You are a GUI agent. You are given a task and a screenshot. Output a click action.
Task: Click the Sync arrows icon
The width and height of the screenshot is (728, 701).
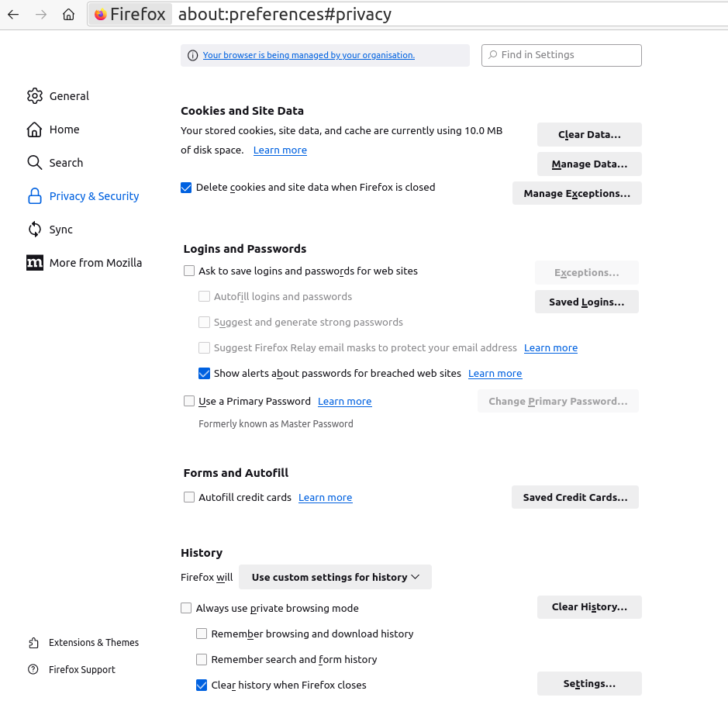34,230
